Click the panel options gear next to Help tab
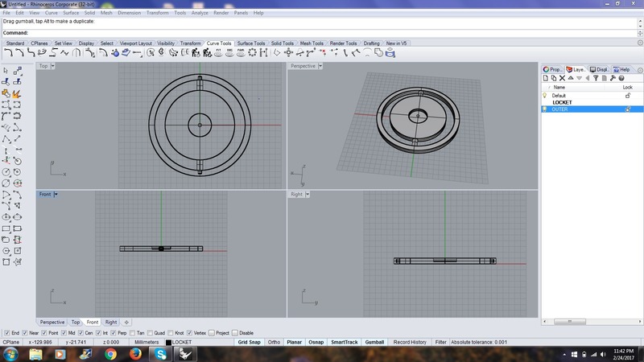Screen dimensions: 644x362 pyautogui.click(x=640, y=70)
